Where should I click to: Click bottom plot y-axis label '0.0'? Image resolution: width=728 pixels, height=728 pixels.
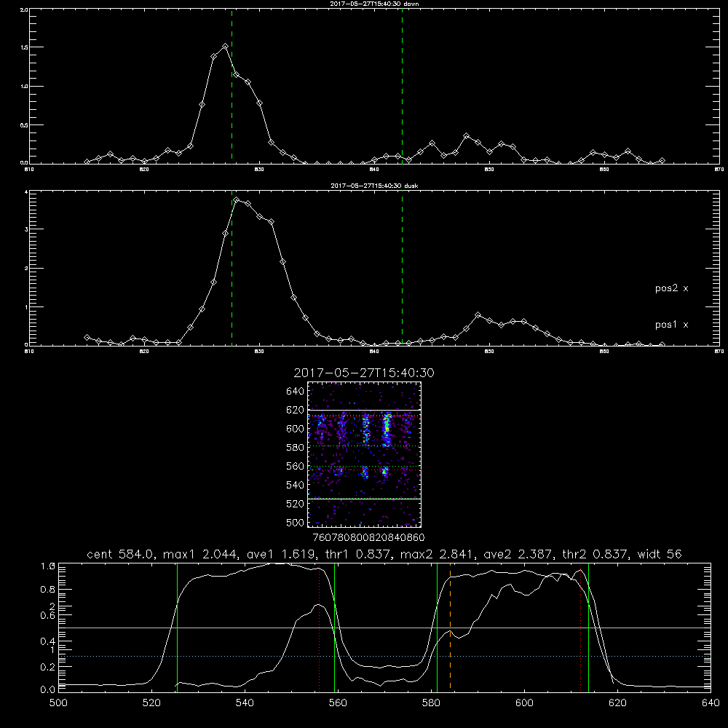(x=49, y=690)
